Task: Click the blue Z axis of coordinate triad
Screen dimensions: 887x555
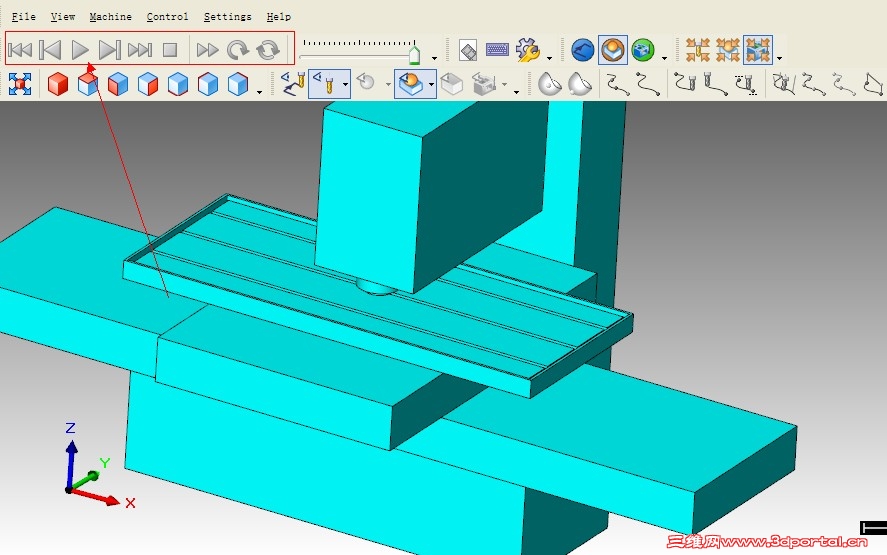Action: pos(71,464)
